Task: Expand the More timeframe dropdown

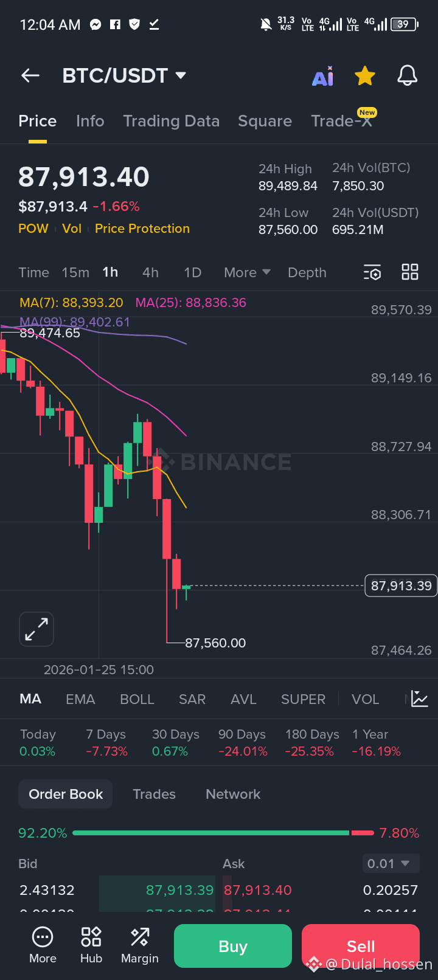Action: click(x=246, y=272)
